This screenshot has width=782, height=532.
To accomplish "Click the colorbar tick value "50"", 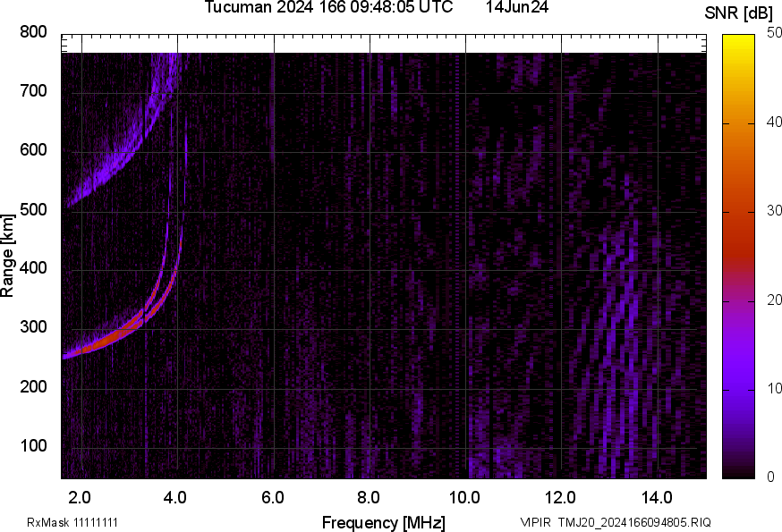I will point(774,33).
